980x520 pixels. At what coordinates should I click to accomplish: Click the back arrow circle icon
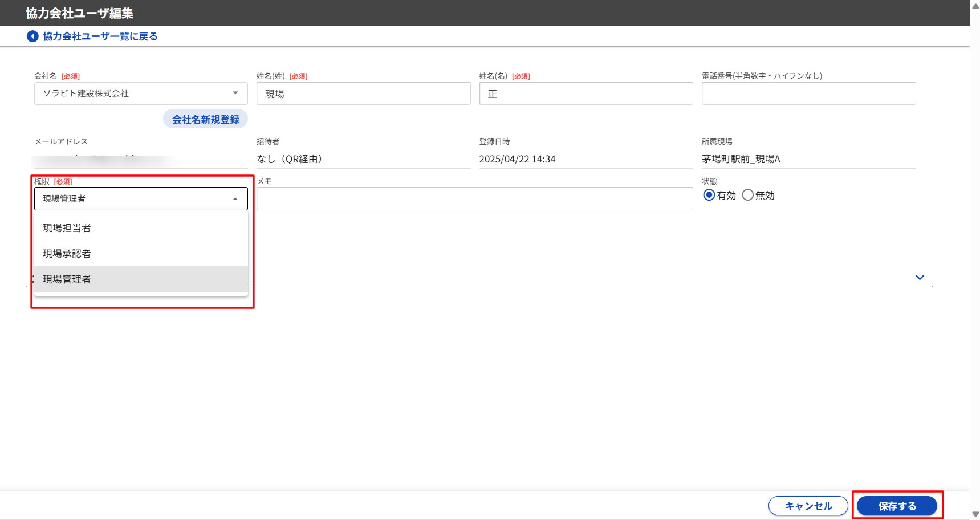click(32, 36)
